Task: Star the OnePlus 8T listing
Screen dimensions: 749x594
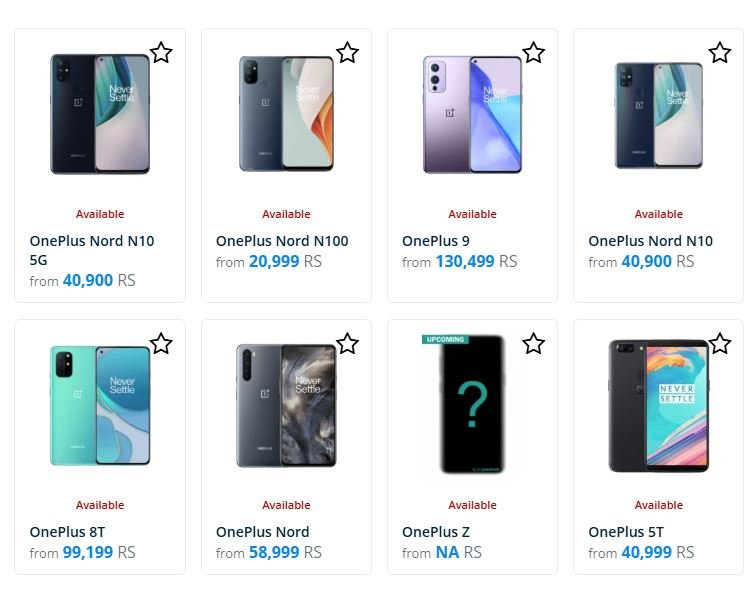Action: pyautogui.click(x=161, y=344)
